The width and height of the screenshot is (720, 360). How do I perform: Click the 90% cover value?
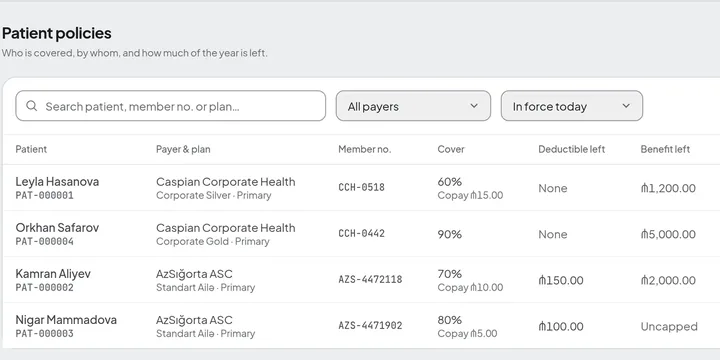click(x=450, y=234)
